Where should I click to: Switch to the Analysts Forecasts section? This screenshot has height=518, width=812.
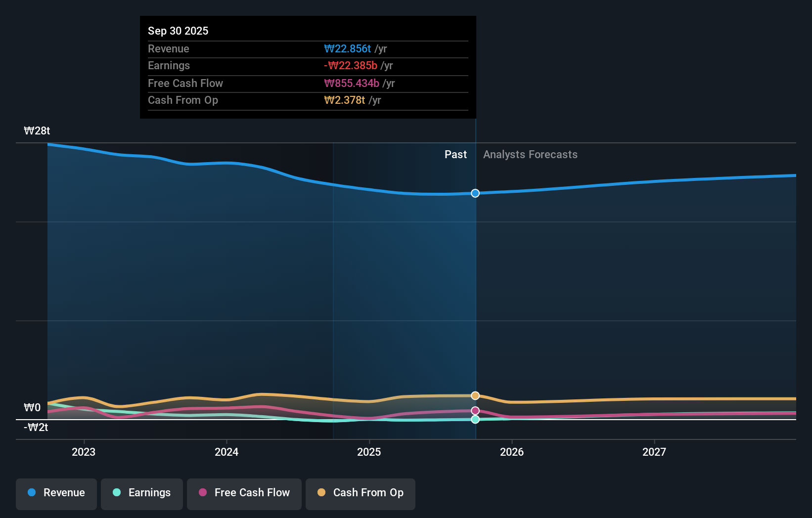click(x=530, y=154)
